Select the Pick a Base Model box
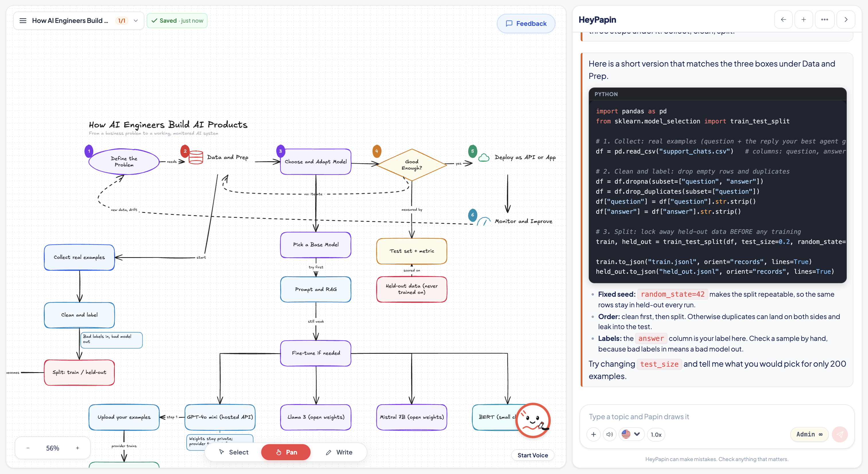Viewport: 868px width, 474px height. click(x=316, y=244)
